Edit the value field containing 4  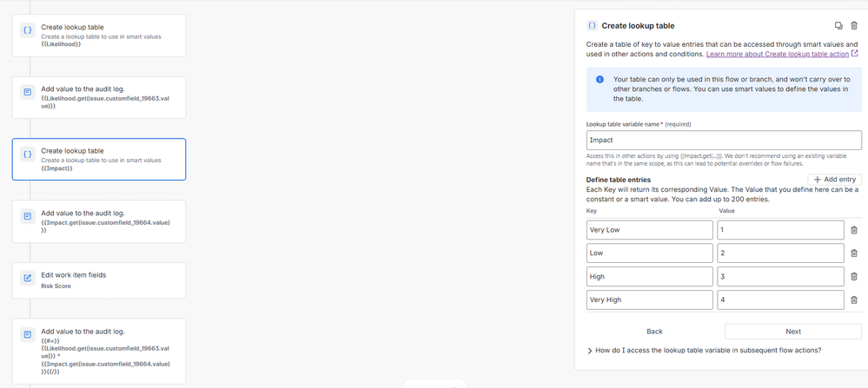(x=780, y=299)
